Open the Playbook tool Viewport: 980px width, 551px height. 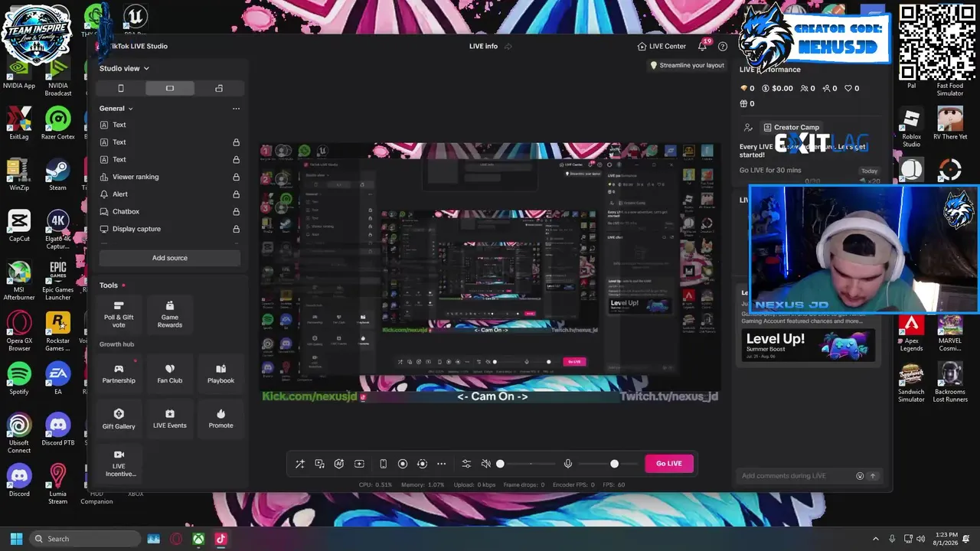coord(221,373)
